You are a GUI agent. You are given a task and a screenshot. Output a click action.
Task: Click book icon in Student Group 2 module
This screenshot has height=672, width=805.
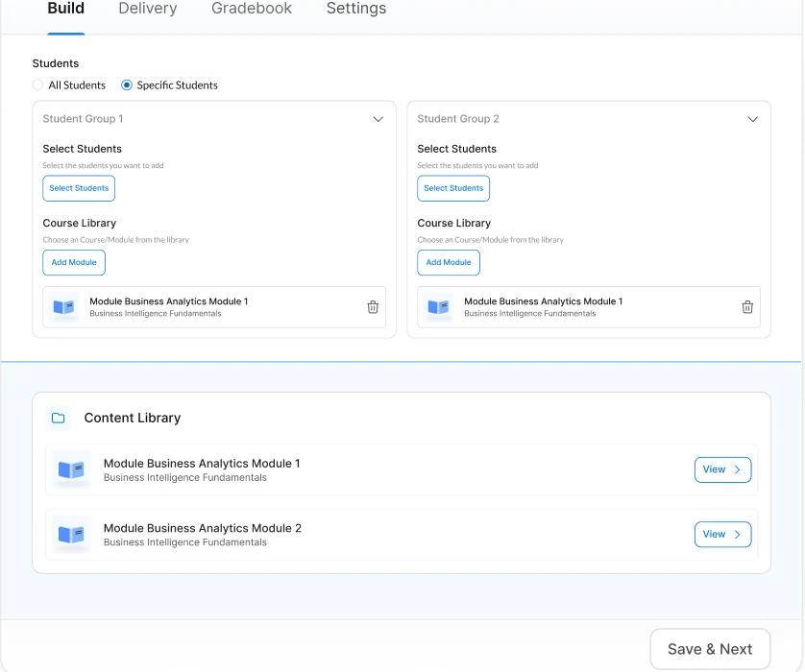438,307
